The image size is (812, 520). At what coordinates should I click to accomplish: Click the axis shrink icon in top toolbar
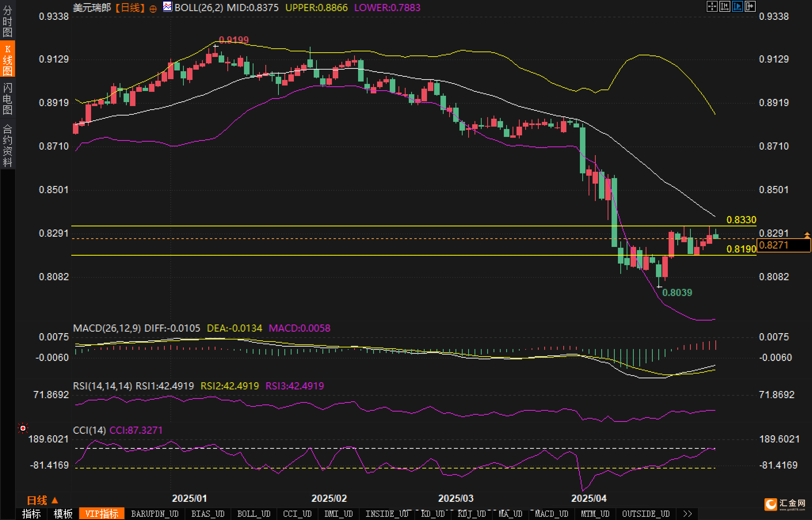[724, 6]
